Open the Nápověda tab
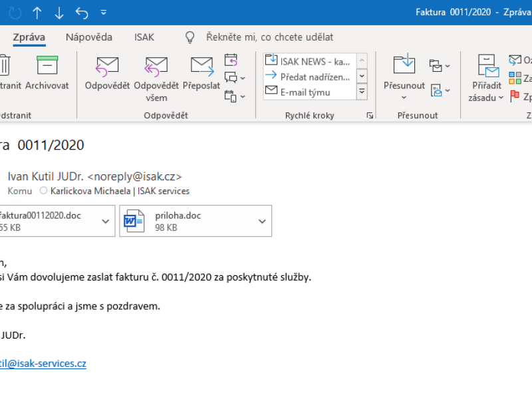Viewport: 532px width, 399px height. tap(89, 37)
